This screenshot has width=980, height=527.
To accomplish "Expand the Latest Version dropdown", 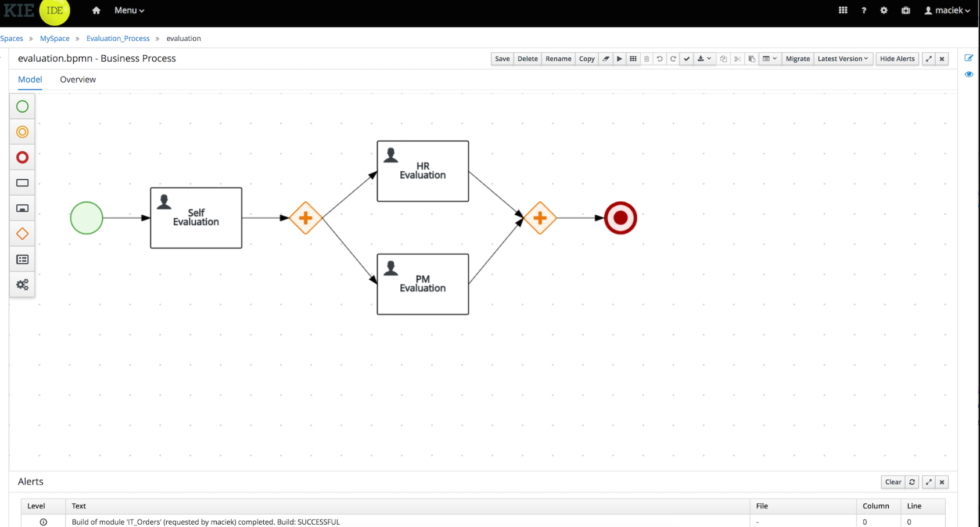I will 843,59.
